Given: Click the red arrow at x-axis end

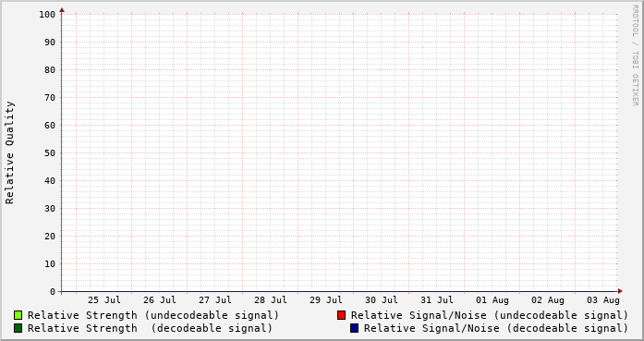Looking at the screenshot, I should pyautogui.click(x=620, y=291).
